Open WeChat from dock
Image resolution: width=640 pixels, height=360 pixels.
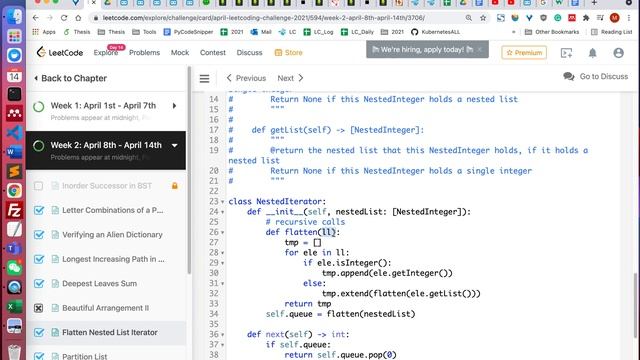click(14, 268)
